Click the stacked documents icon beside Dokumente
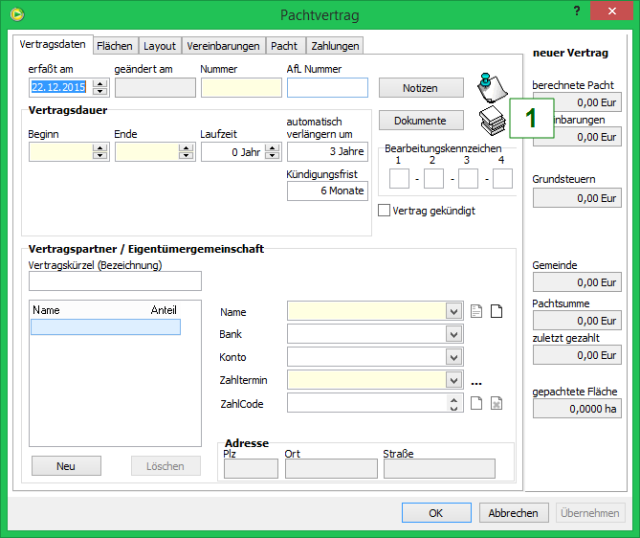Viewport: 640px width, 538px height. (x=489, y=120)
